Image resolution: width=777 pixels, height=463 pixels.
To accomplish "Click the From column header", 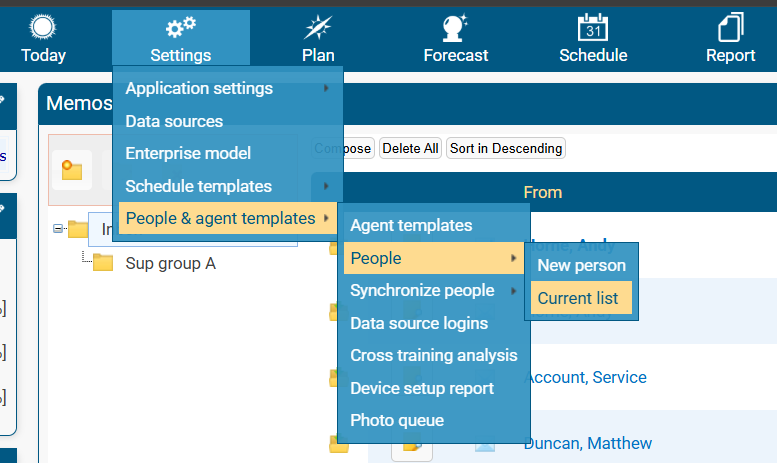I will (x=543, y=192).
